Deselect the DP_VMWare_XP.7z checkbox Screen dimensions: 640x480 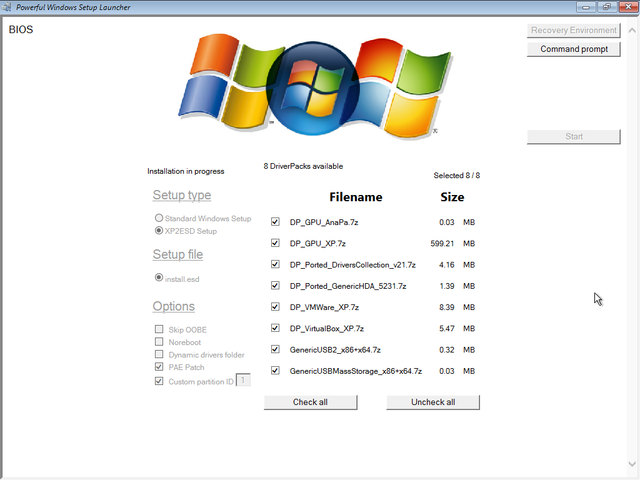[275, 307]
